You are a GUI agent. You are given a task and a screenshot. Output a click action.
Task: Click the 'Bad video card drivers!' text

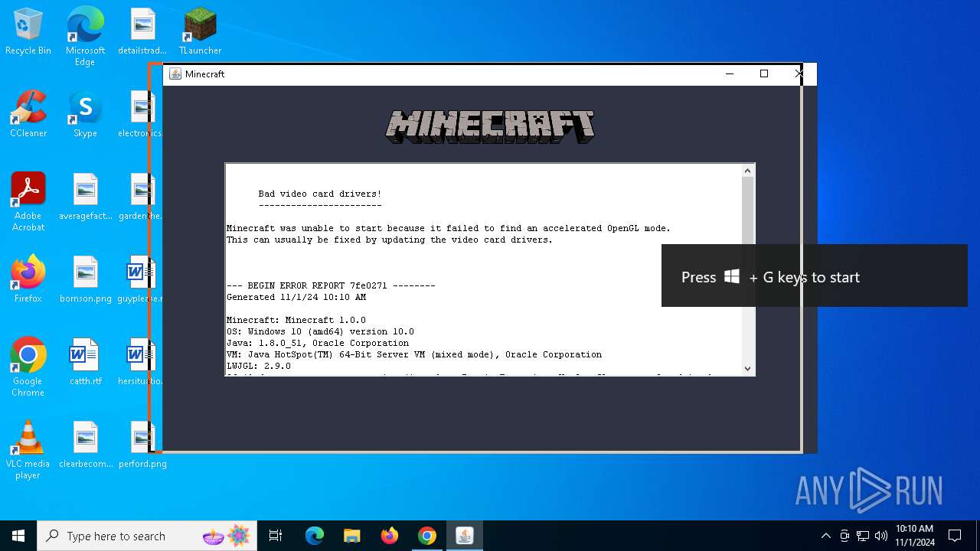point(319,194)
